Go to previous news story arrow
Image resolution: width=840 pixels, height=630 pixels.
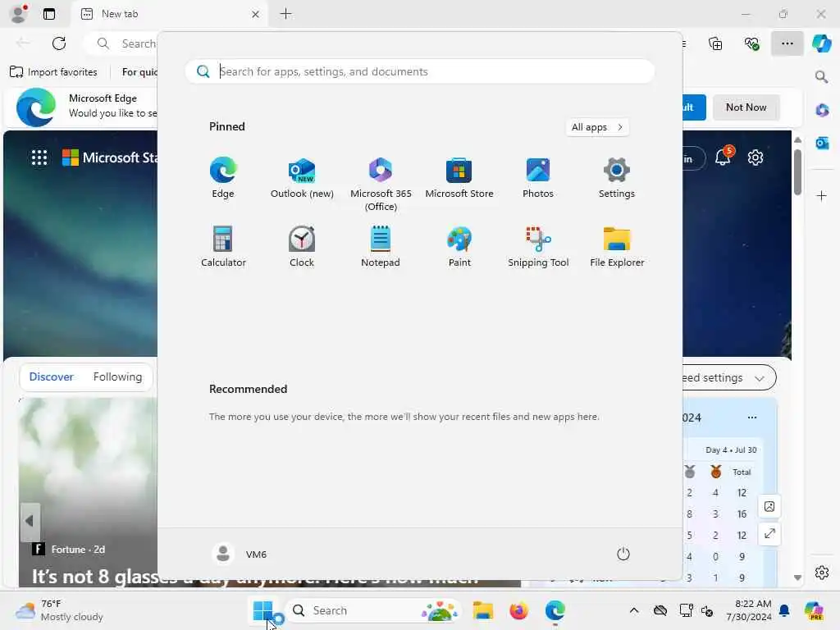(30, 520)
